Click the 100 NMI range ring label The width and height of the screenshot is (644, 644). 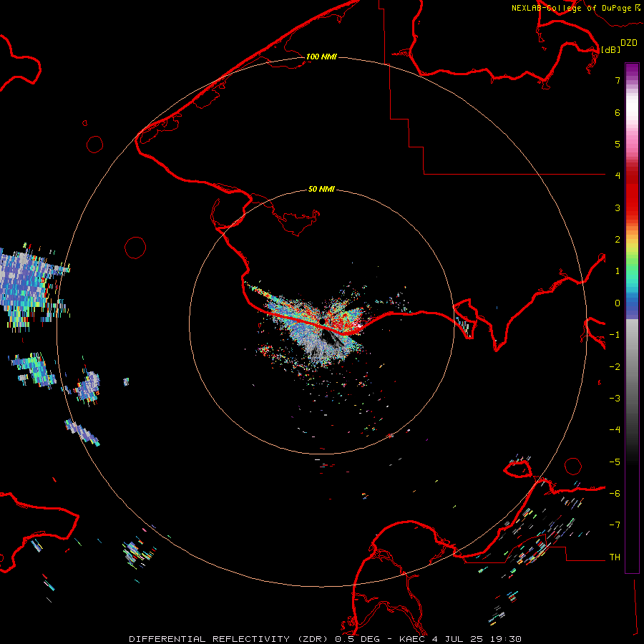(x=321, y=57)
